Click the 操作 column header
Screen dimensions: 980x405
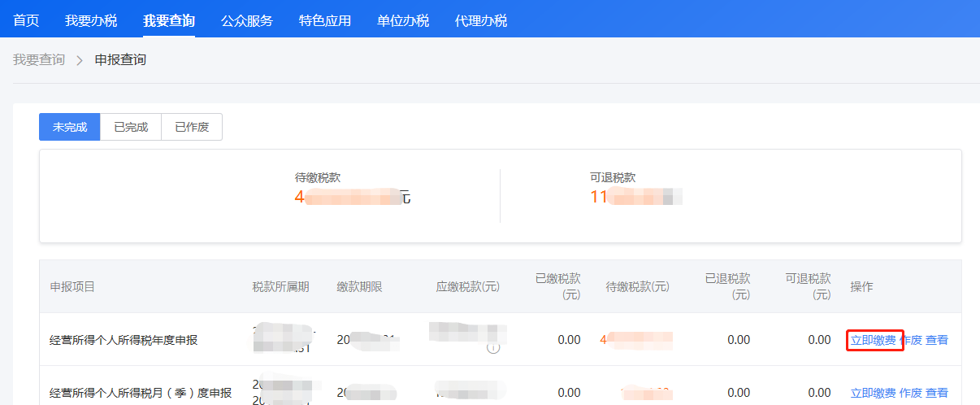(862, 286)
